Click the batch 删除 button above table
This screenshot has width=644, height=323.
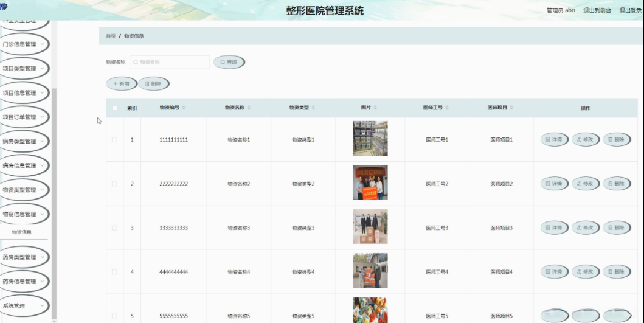point(154,83)
